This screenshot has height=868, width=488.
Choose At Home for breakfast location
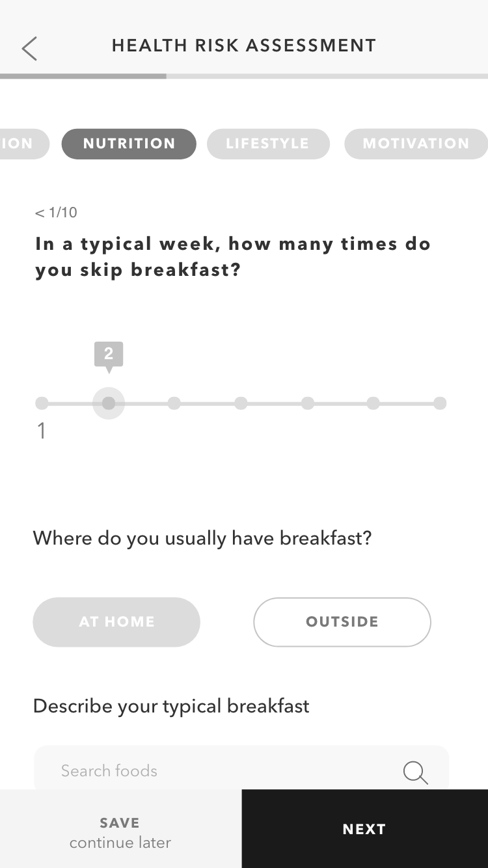click(116, 622)
